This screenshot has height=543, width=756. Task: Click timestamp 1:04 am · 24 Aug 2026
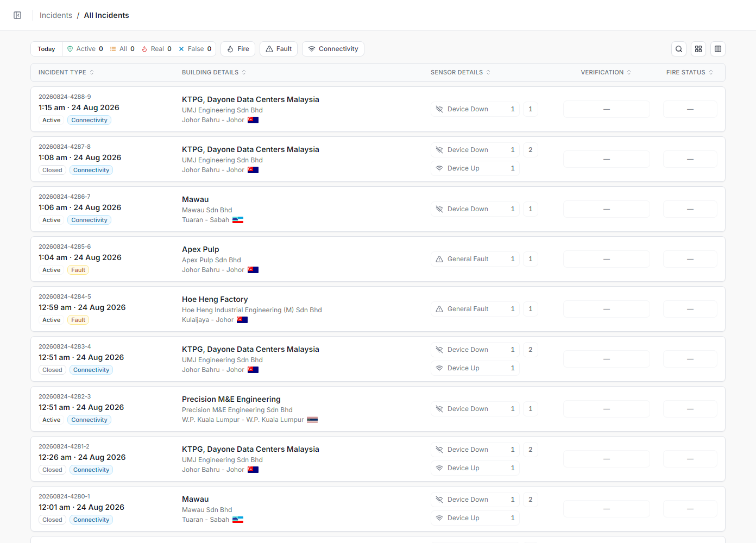pos(80,257)
